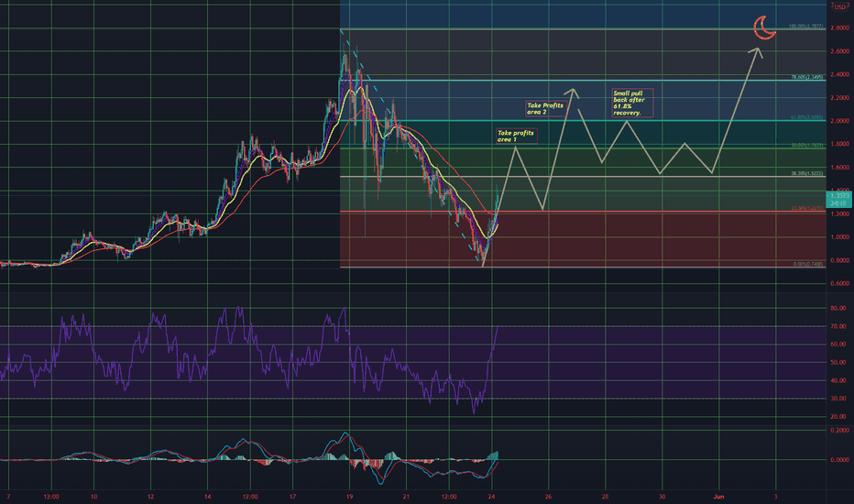Click the 61.80% Fibonacci level label
Screen dimensions: 854x504
coord(806,117)
